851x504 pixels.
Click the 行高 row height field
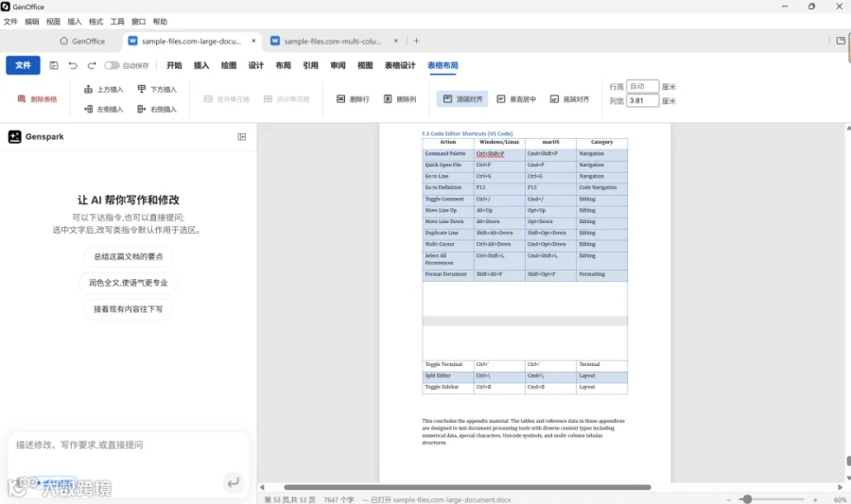pyautogui.click(x=643, y=86)
